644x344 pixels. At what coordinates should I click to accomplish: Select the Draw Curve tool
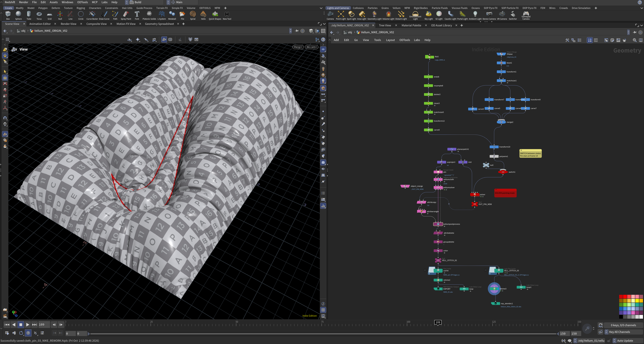[104, 15]
